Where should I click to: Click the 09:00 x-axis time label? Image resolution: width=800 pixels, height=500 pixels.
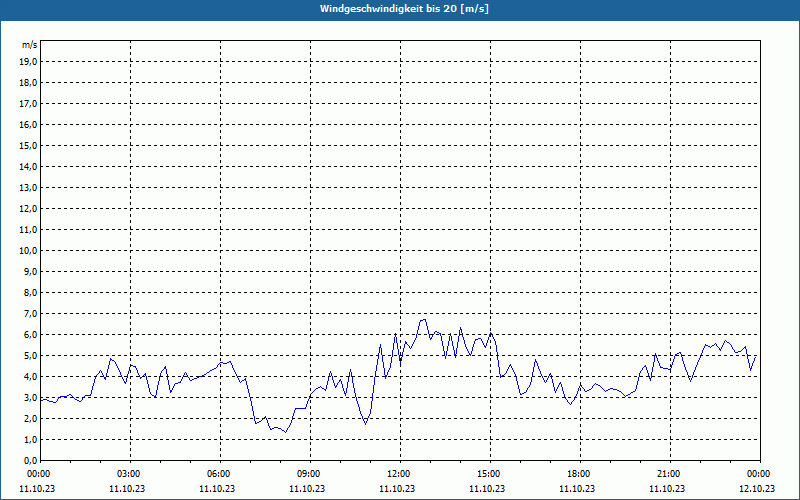pos(309,474)
